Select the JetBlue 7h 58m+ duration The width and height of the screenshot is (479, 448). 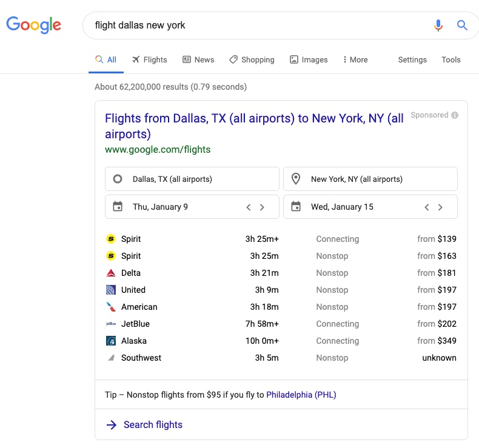(262, 324)
